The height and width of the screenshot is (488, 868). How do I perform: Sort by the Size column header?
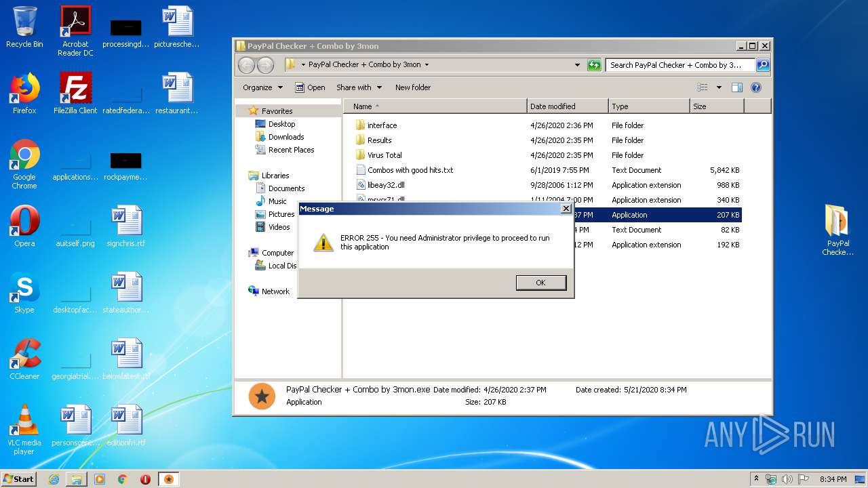[716, 106]
